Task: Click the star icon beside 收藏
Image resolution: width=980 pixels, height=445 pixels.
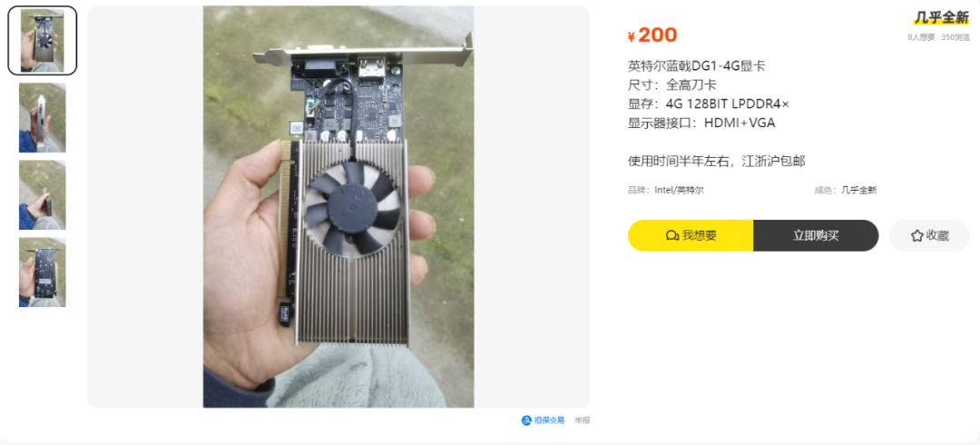Action: pos(916,236)
